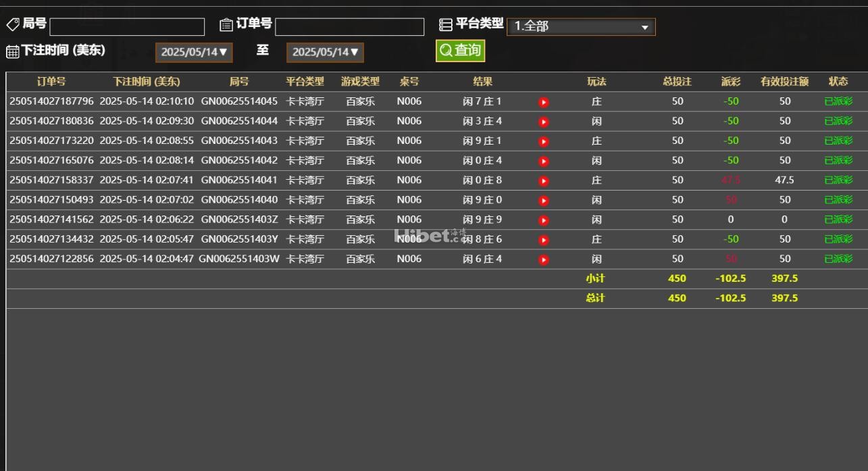Click the 下注时间 (美东) column header
The height and width of the screenshot is (471, 868).
pyautogui.click(x=147, y=82)
